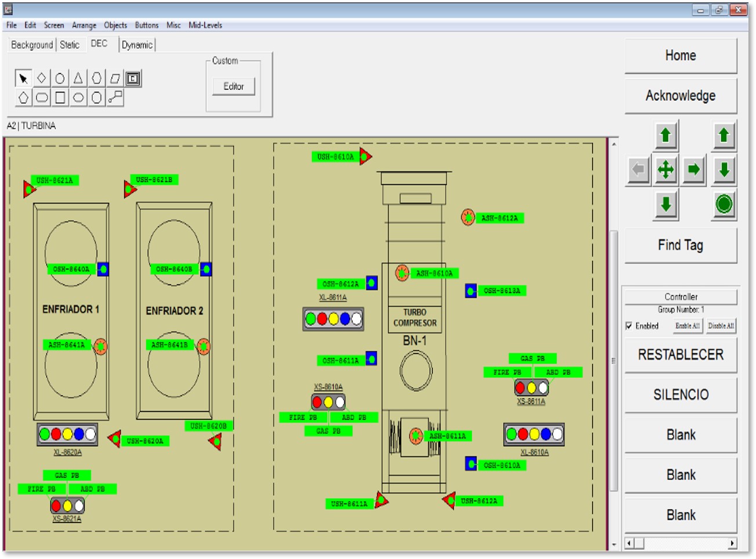Click the grayed left arrow navigation button
This screenshot has width=756, height=559.
638,170
